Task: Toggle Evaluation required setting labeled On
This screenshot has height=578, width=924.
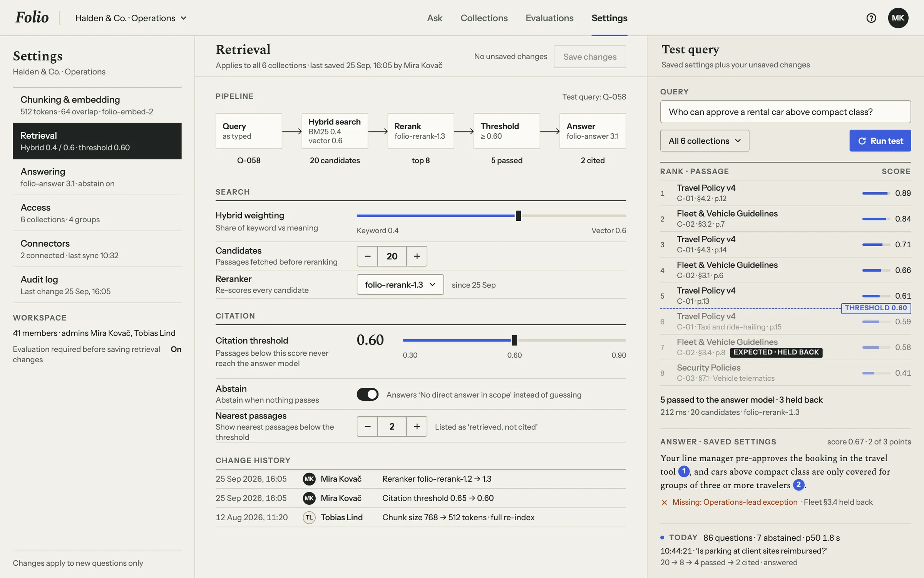Action: 176,349
